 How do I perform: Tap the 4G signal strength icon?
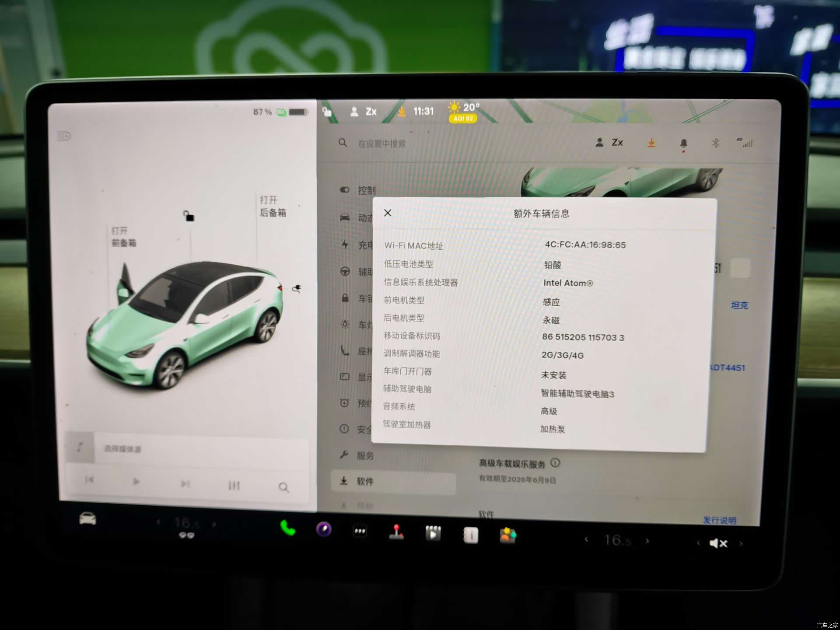tap(745, 143)
